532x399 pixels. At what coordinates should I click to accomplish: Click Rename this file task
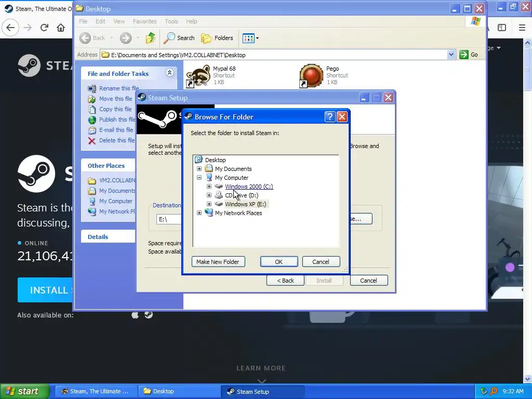click(113, 88)
